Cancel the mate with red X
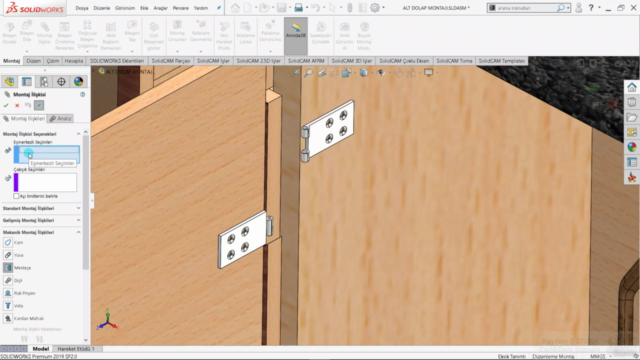Viewport: 640px width, 360px height. 17,105
